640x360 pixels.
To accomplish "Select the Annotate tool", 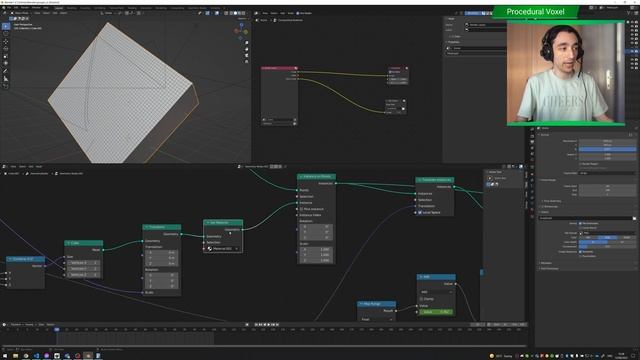I will (6, 71).
